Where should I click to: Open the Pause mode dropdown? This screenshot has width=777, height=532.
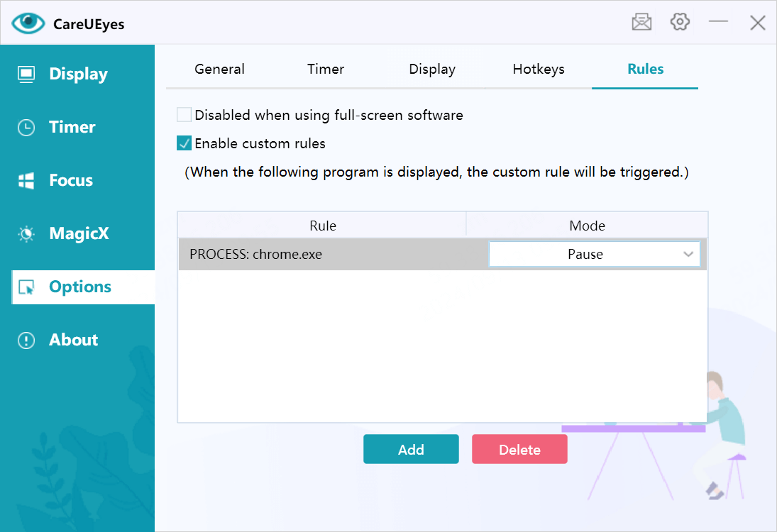pyautogui.click(x=594, y=254)
